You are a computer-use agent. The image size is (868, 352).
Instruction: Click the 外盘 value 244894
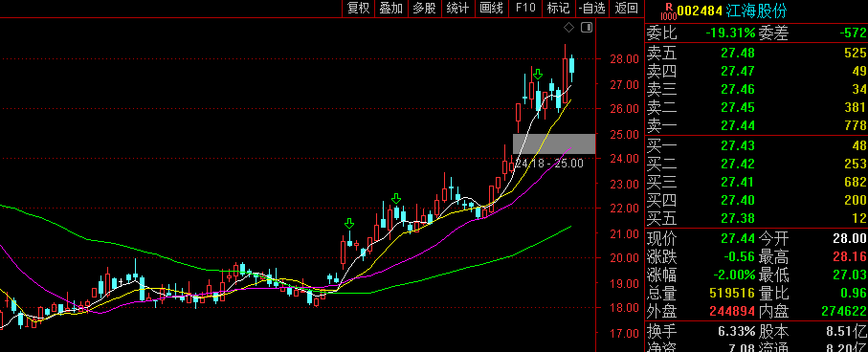(x=732, y=312)
